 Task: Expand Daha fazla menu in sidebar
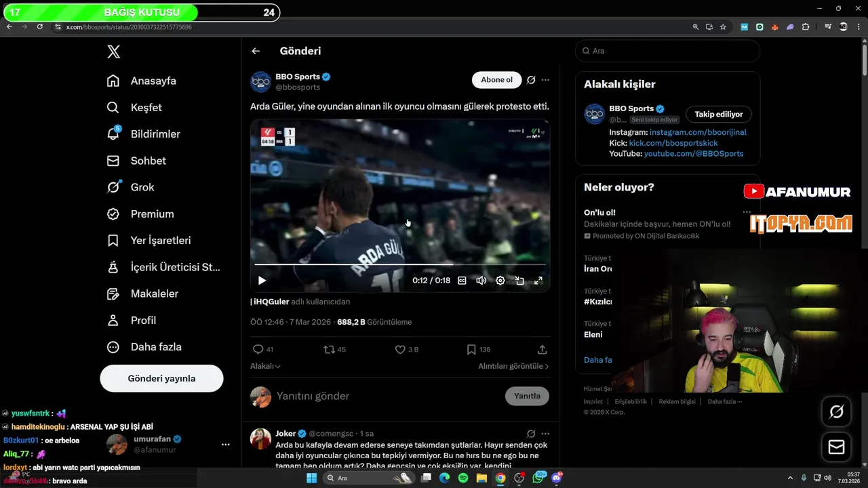pyautogui.click(x=144, y=347)
